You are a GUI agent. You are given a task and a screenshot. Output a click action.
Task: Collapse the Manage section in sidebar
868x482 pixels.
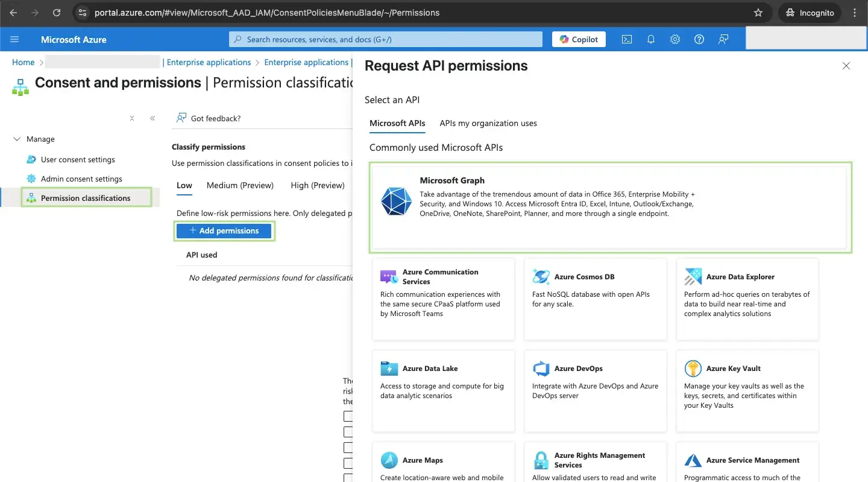tap(16, 139)
